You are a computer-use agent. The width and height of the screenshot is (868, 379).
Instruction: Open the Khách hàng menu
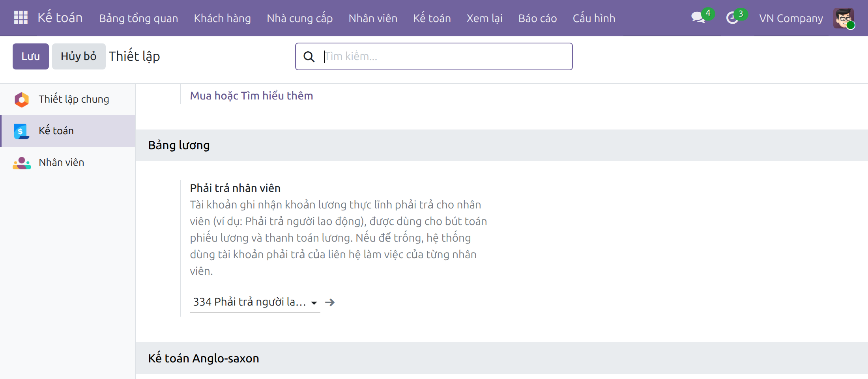click(x=223, y=18)
